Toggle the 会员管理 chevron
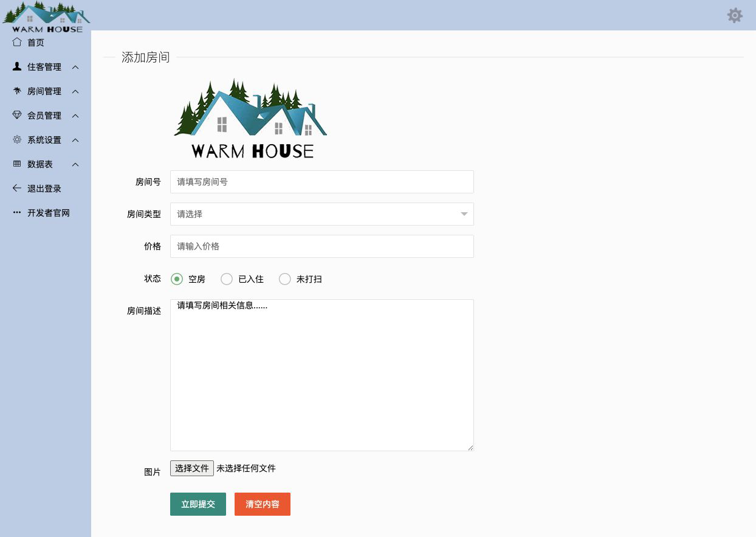Image resolution: width=756 pixels, height=537 pixels. tap(75, 116)
